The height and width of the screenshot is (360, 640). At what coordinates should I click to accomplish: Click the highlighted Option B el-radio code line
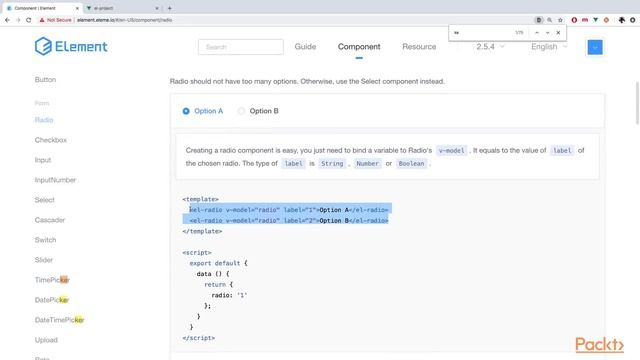pyautogui.click(x=289, y=220)
